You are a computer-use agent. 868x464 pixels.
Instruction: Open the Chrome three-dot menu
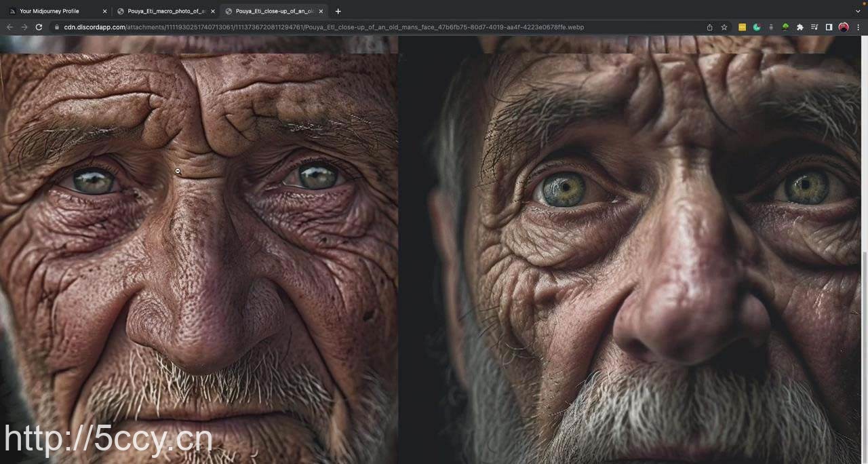(858, 27)
